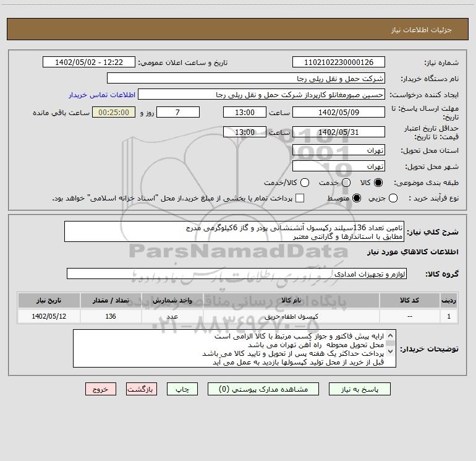The height and width of the screenshot is (461, 476).
Task: Open the اطلاعات تماس خریدار link
Action: click(102, 95)
